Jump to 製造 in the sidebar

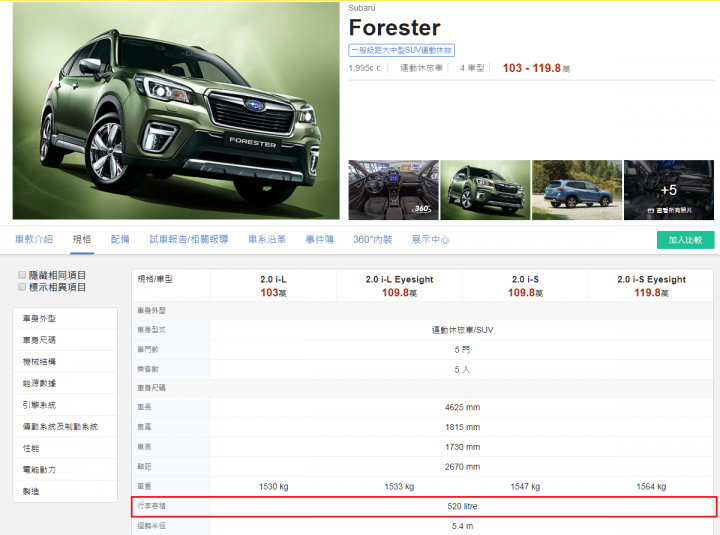pyautogui.click(x=65, y=491)
